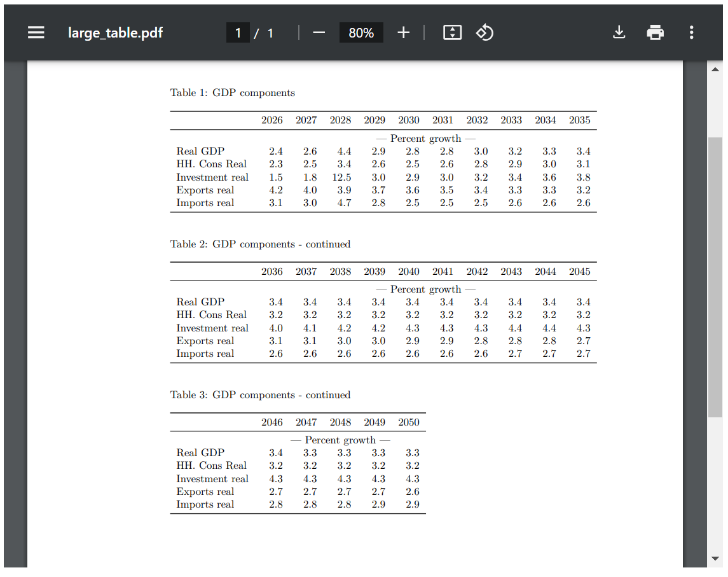Zoom out using the minus button
Image resolution: width=728 pixels, height=577 pixels.
click(x=319, y=32)
